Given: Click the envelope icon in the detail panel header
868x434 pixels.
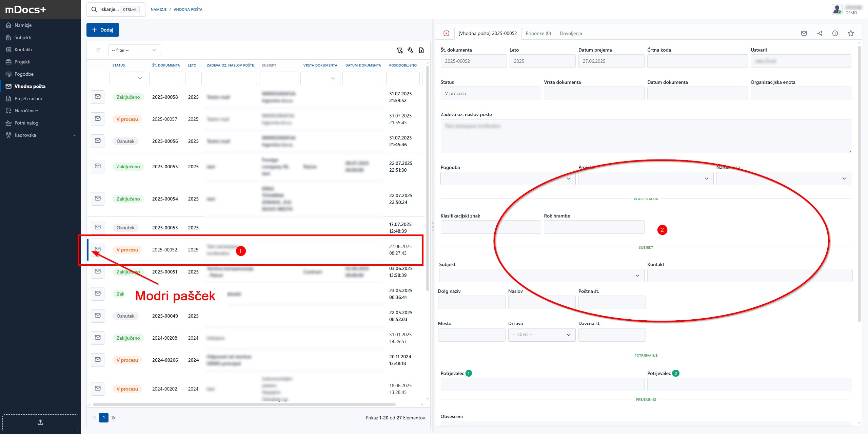Looking at the screenshot, I should (x=804, y=33).
